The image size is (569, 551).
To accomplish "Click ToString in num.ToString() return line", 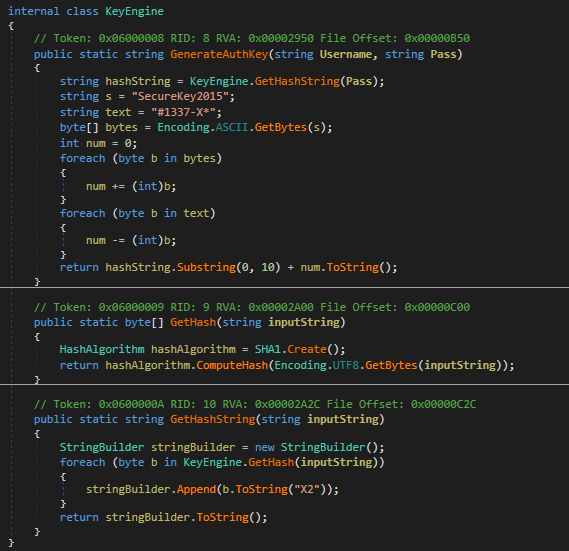I will point(352,268).
